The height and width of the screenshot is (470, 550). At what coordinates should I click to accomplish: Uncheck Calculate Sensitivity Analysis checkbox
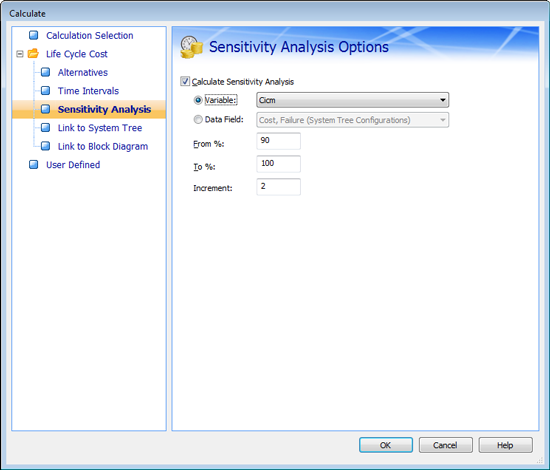[x=185, y=81]
